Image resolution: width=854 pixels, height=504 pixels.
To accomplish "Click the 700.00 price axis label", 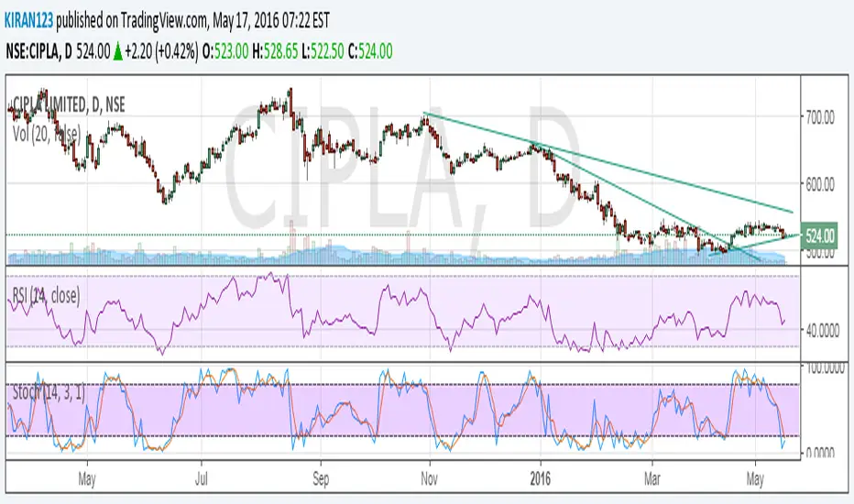I will click(x=820, y=116).
